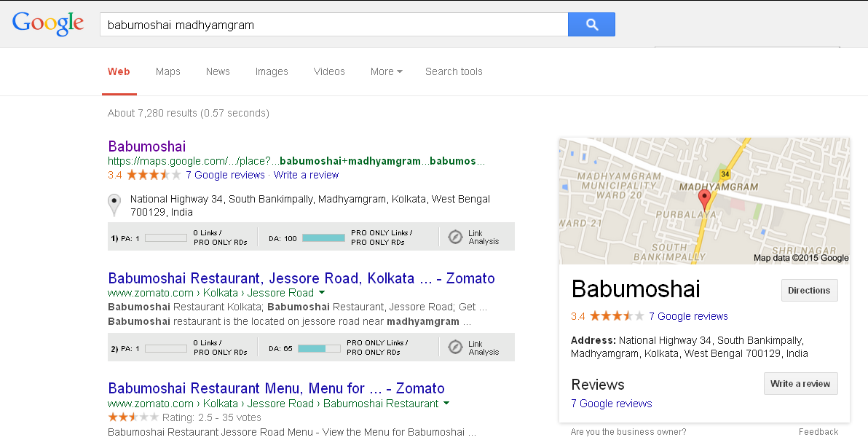This screenshot has width=868, height=440.
Task: Click the grey map pin beside address
Action: [114, 204]
